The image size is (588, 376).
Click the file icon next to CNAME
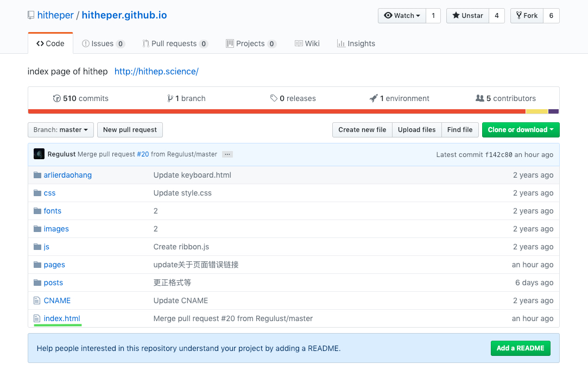tap(37, 300)
